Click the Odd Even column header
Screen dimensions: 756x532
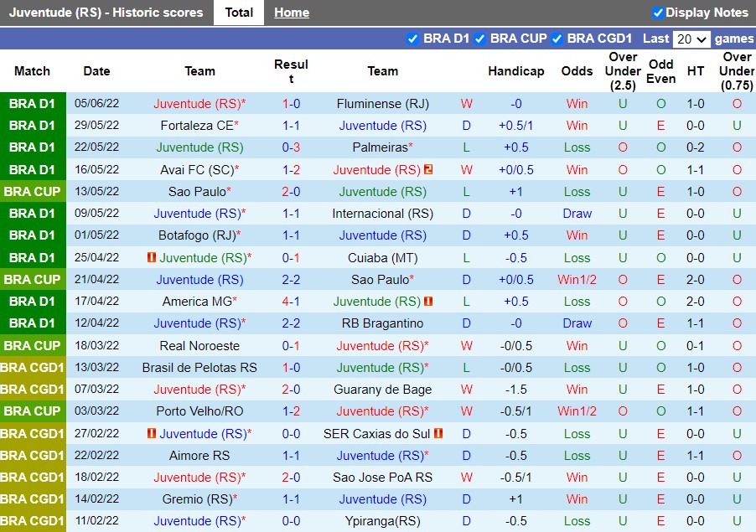pos(660,71)
